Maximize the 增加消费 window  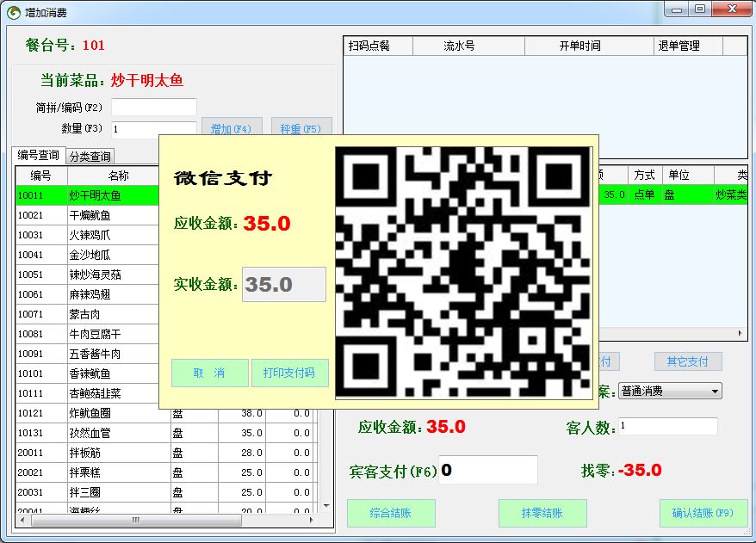[x=700, y=9]
